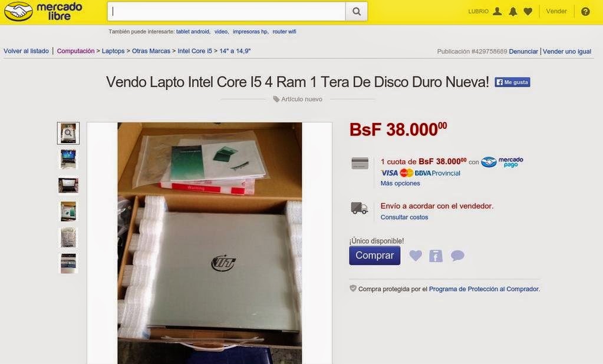The width and height of the screenshot is (603, 364).
Task: Click the Facebook Me gusta button
Action: click(512, 82)
